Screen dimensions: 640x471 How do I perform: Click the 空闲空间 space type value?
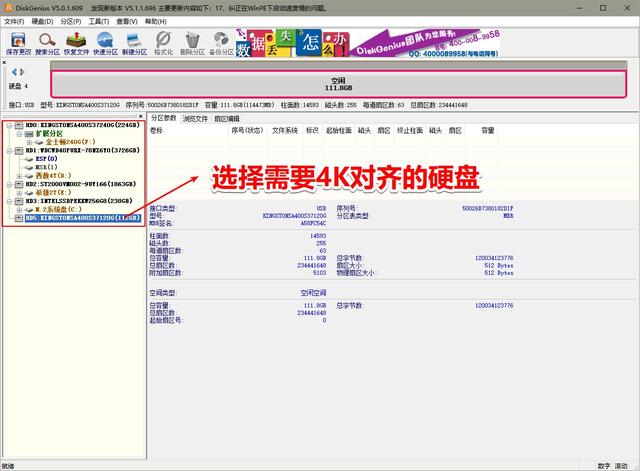[313, 293]
